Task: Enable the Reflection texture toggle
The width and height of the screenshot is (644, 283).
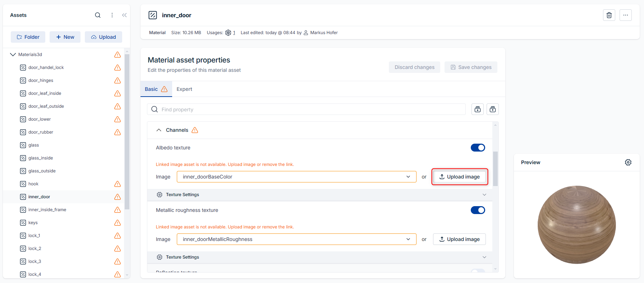Action: pos(478,270)
